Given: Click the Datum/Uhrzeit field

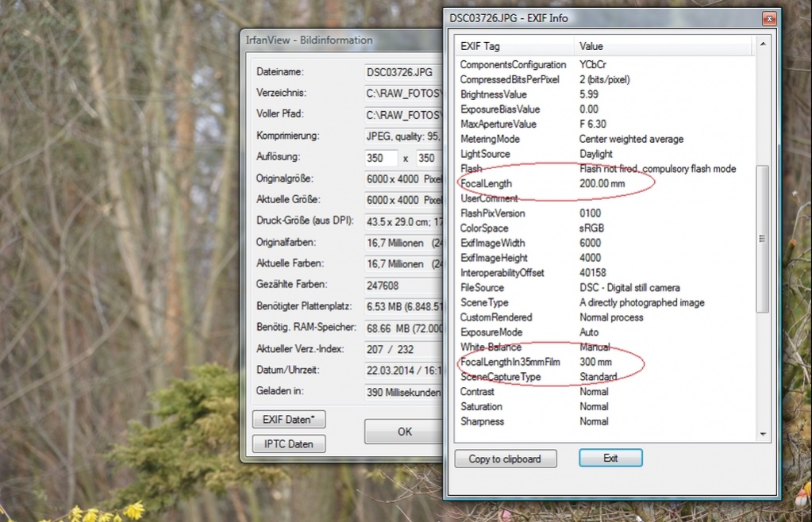Looking at the screenshot, I should click(402, 370).
